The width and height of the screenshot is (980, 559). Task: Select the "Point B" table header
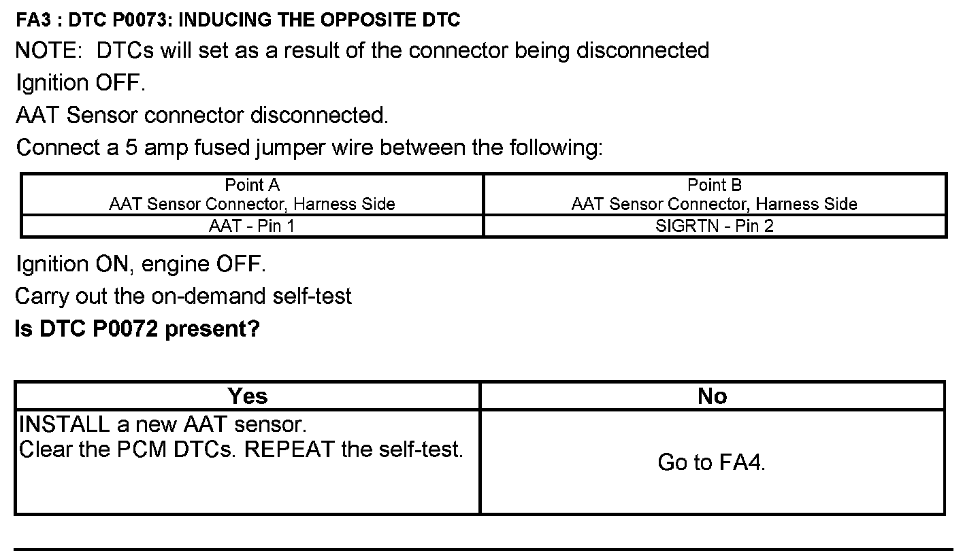[x=715, y=185]
